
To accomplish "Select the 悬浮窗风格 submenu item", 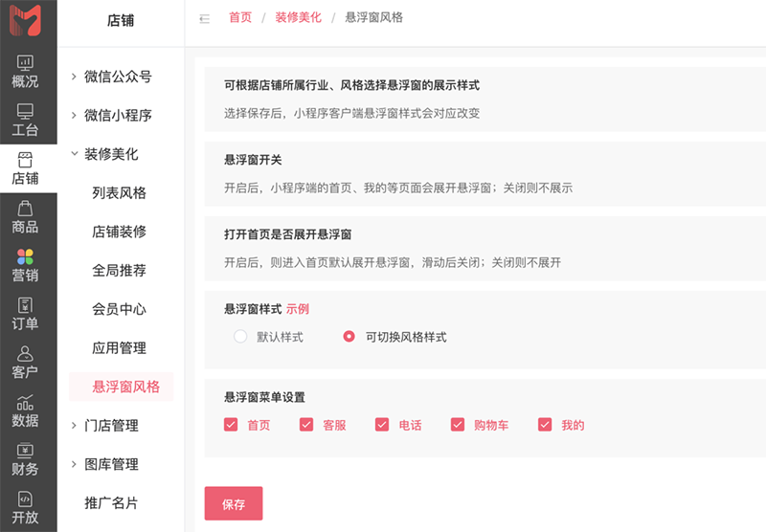I will coord(122,387).
